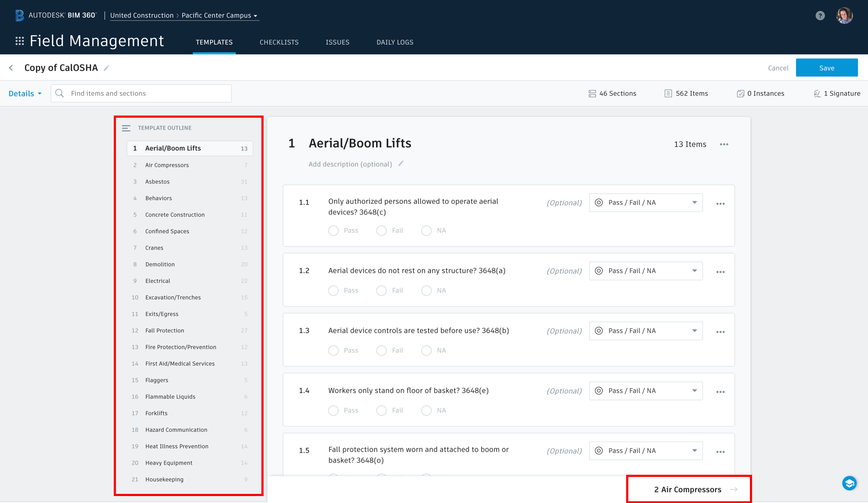Open the ellipsis menu for Aerial/Boom Lifts section
This screenshot has height=503, width=868.
point(724,144)
